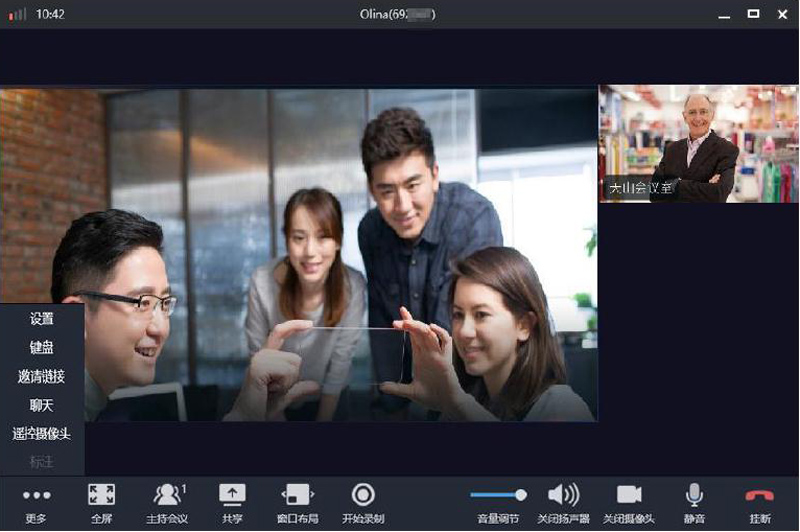Start screen sharing via 共享 icon
The height and width of the screenshot is (532, 800).
coord(232,495)
